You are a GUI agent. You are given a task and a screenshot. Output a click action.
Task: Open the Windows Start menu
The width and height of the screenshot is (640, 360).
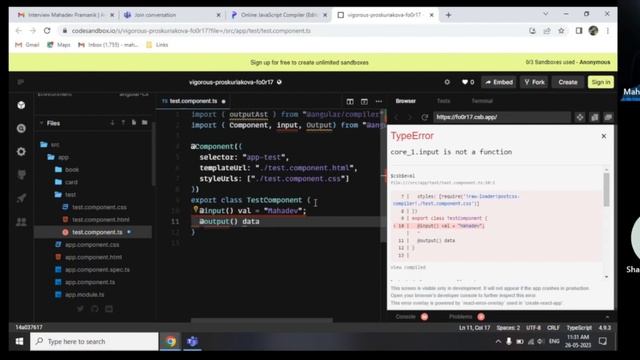(19, 341)
